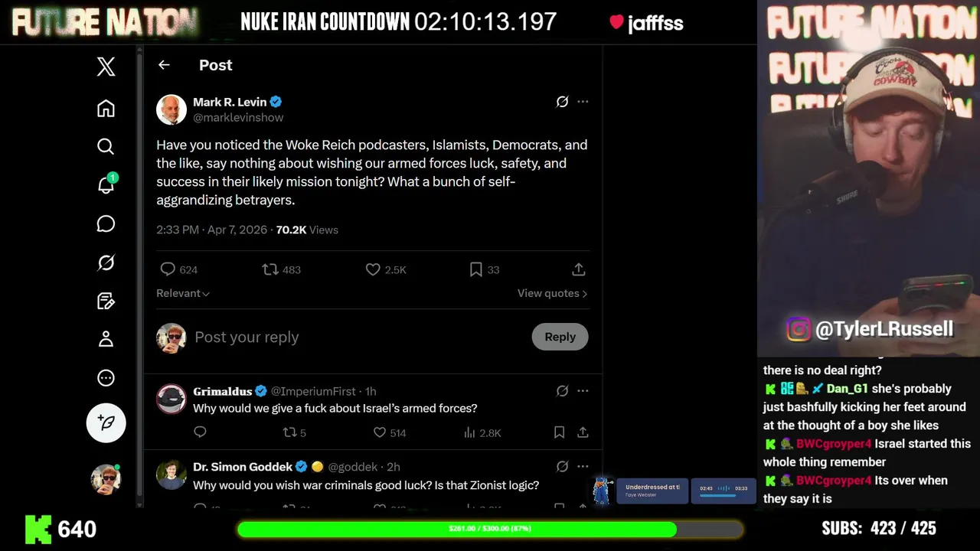Go back using the Post arrow
The height and width of the screenshot is (551, 980).
pyautogui.click(x=164, y=65)
